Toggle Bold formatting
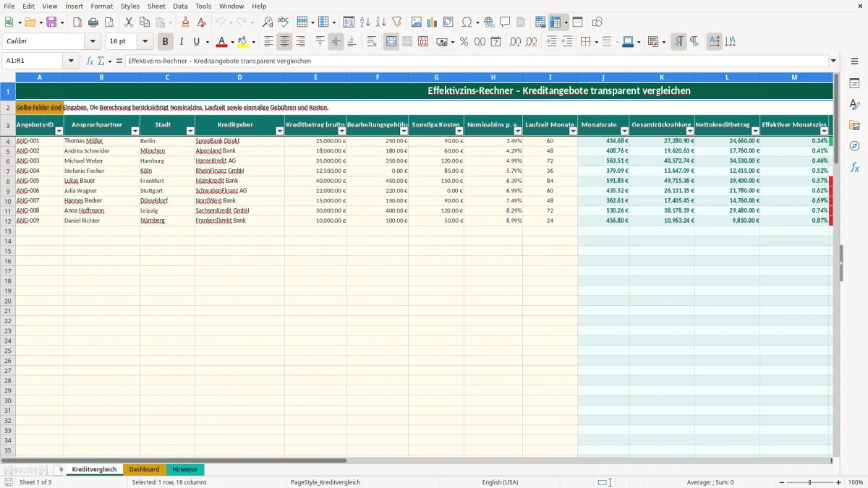This screenshot has height=488, width=868. 166,42
